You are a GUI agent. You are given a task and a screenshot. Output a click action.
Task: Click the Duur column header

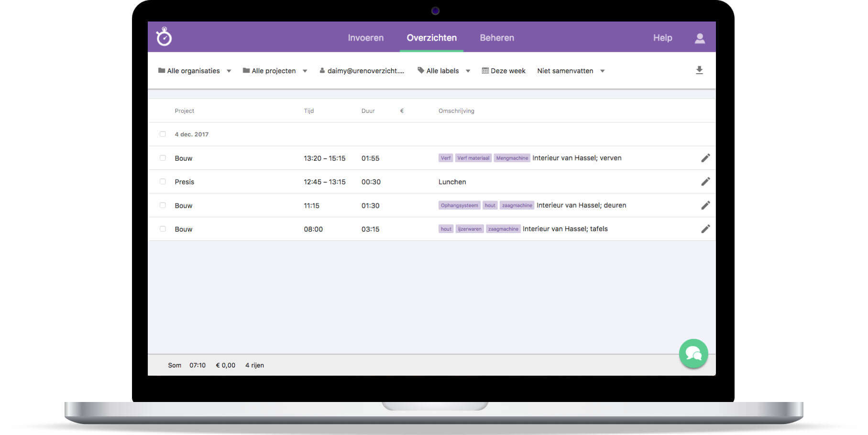click(x=368, y=111)
